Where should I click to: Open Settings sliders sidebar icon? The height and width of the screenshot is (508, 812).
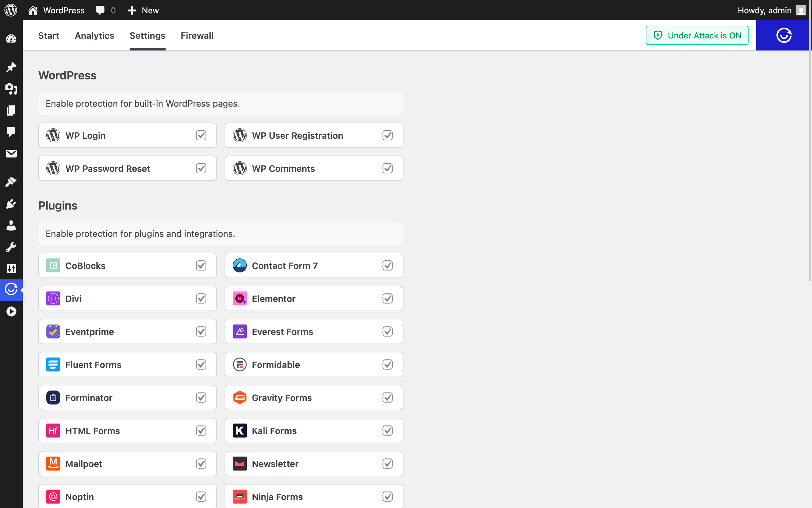click(11, 269)
